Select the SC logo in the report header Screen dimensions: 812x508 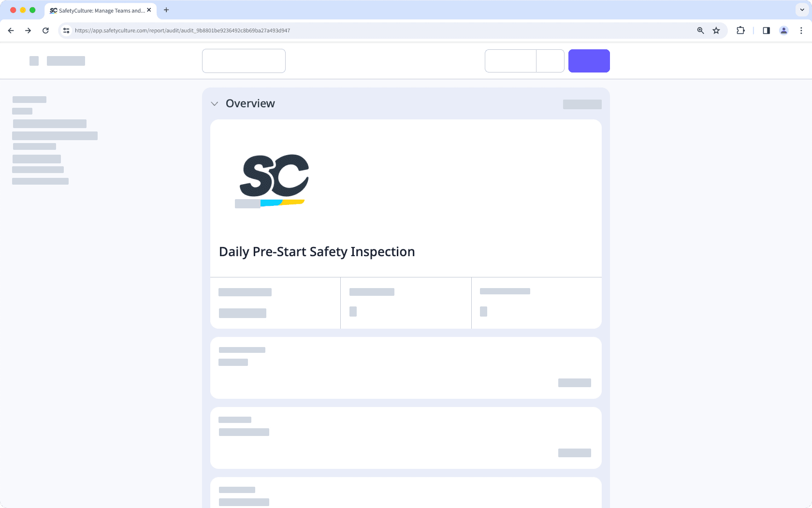click(272, 181)
